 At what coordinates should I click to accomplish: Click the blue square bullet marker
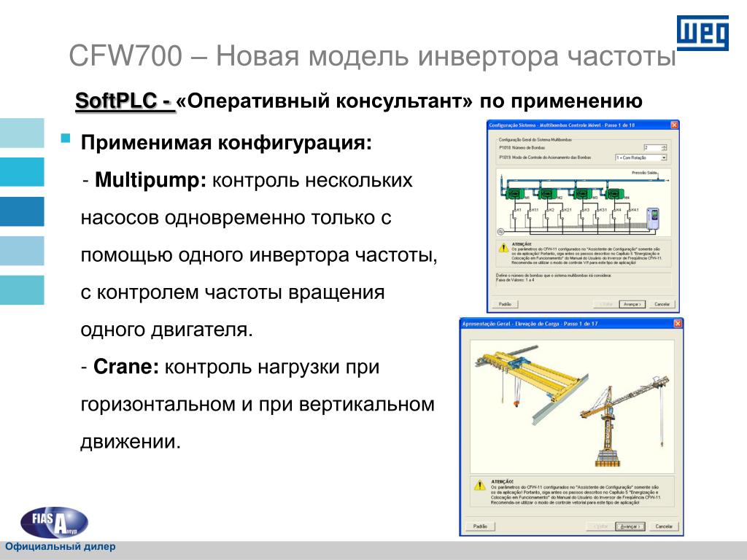[x=66, y=139]
